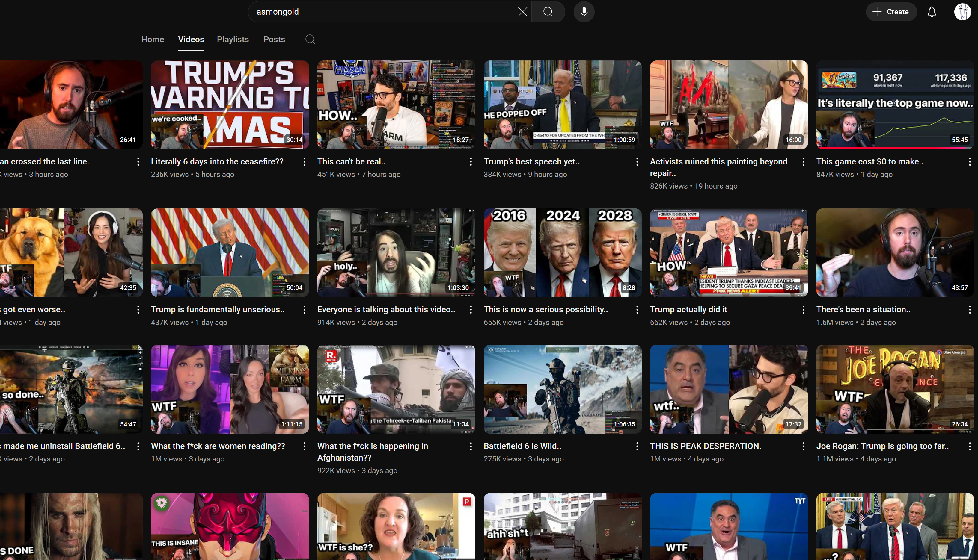Open 'Everyone is talking about this video..' title
This screenshot has height=560, width=978.
tap(386, 310)
